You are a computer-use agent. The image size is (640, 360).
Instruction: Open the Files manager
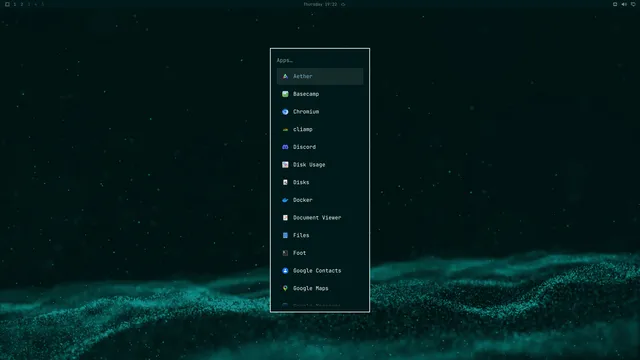pos(320,235)
